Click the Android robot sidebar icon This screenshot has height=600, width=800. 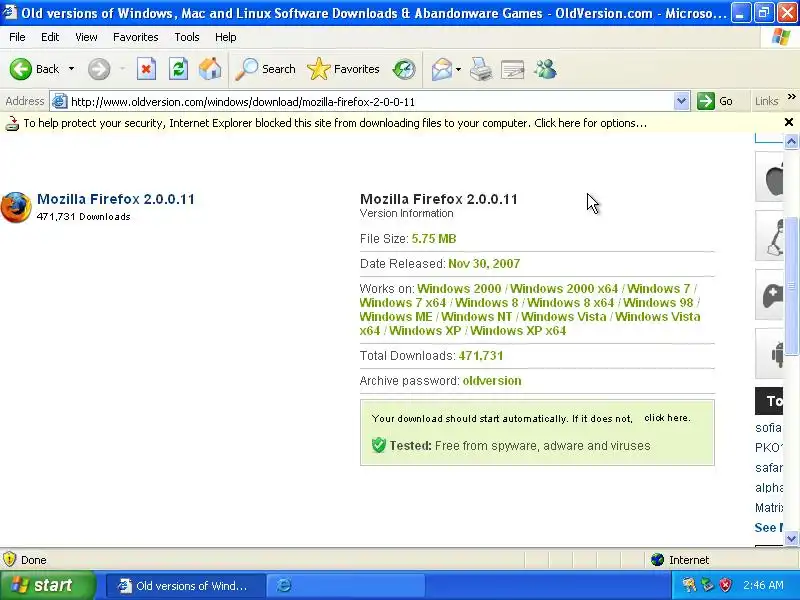click(x=770, y=354)
